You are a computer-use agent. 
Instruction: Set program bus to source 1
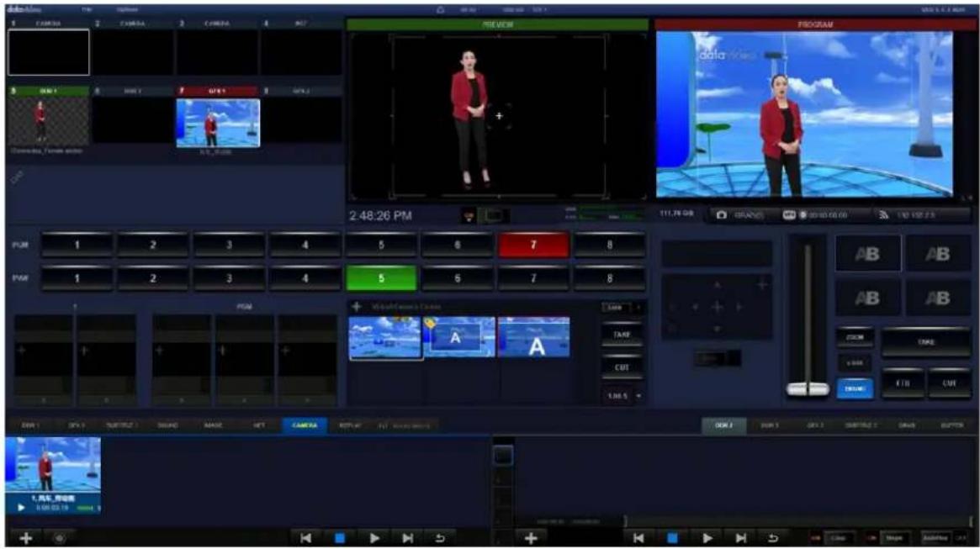point(77,245)
